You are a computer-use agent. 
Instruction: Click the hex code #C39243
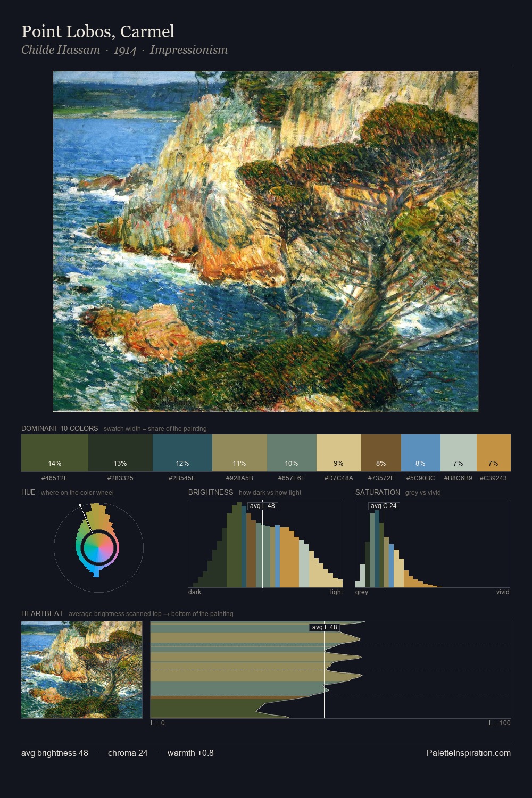493,478
